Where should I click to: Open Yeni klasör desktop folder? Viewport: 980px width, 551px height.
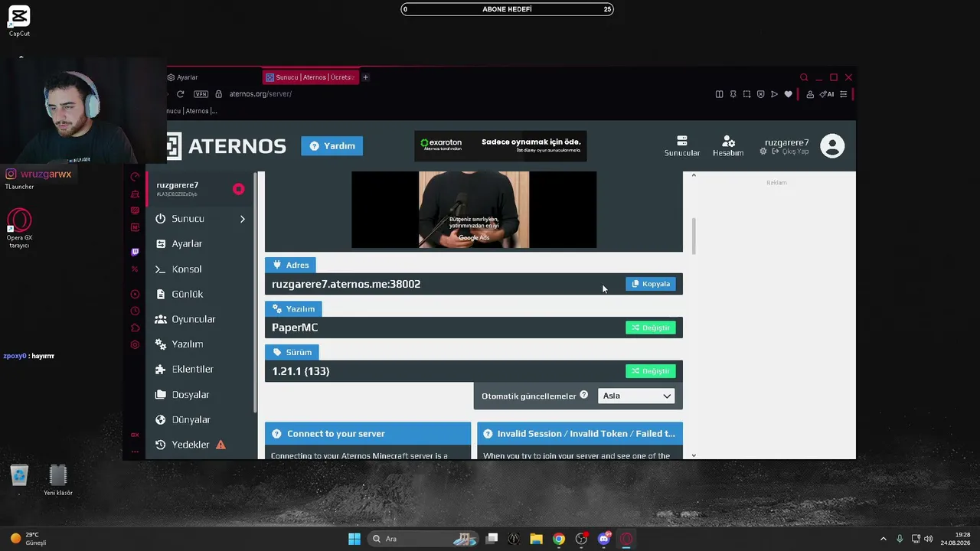pos(58,480)
